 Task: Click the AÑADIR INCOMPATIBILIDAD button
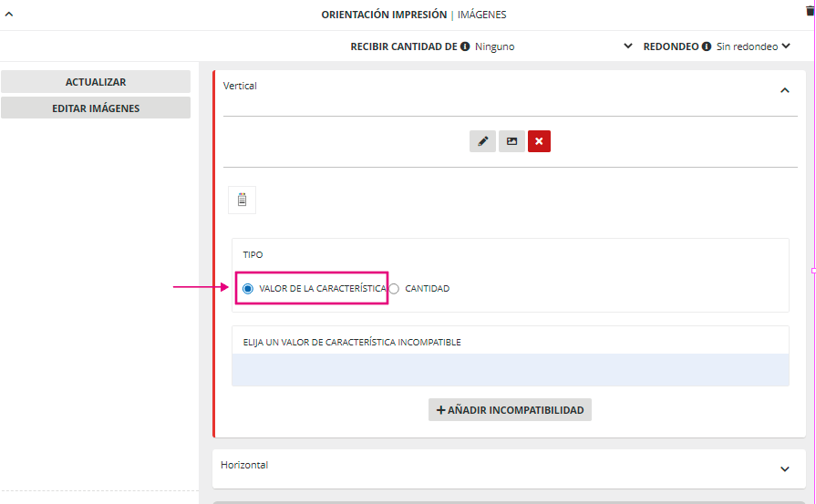[x=510, y=410]
